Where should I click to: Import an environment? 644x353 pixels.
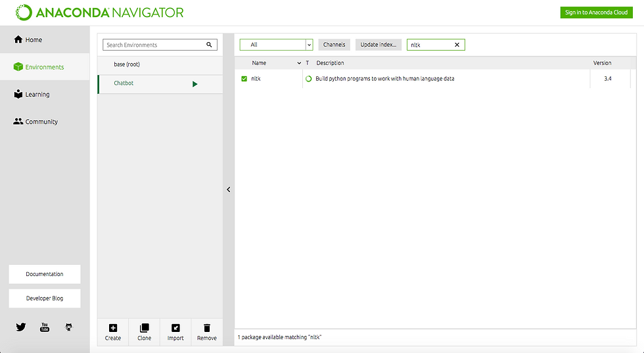175,332
